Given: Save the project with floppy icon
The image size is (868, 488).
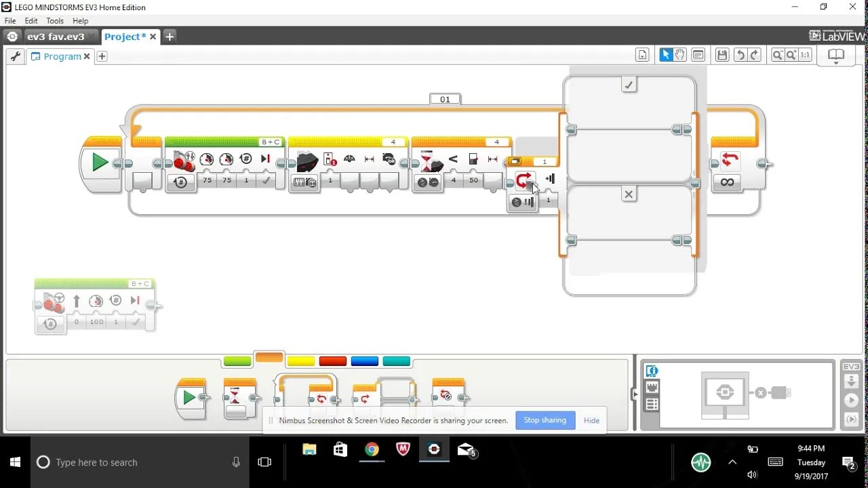Looking at the screenshot, I should pyautogui.click(x=722, y=56).
